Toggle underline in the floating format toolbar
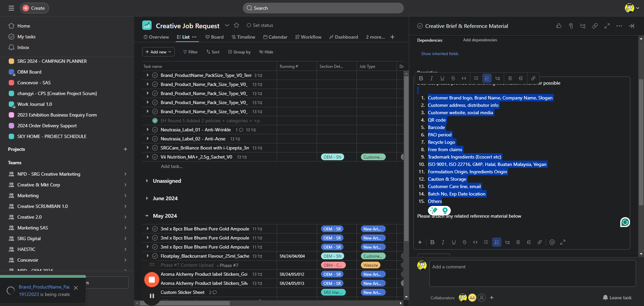 pos(442,78)
